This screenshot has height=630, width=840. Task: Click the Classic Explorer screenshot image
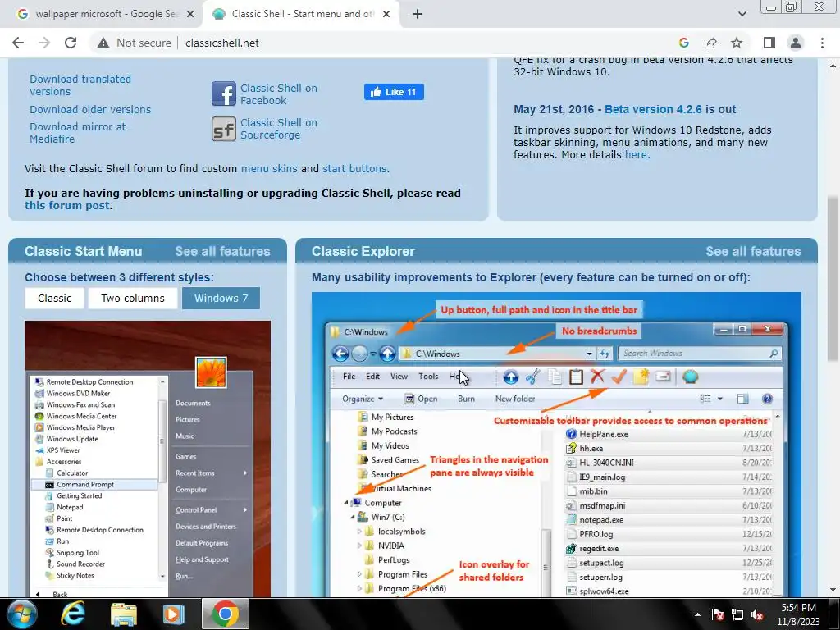556,445
